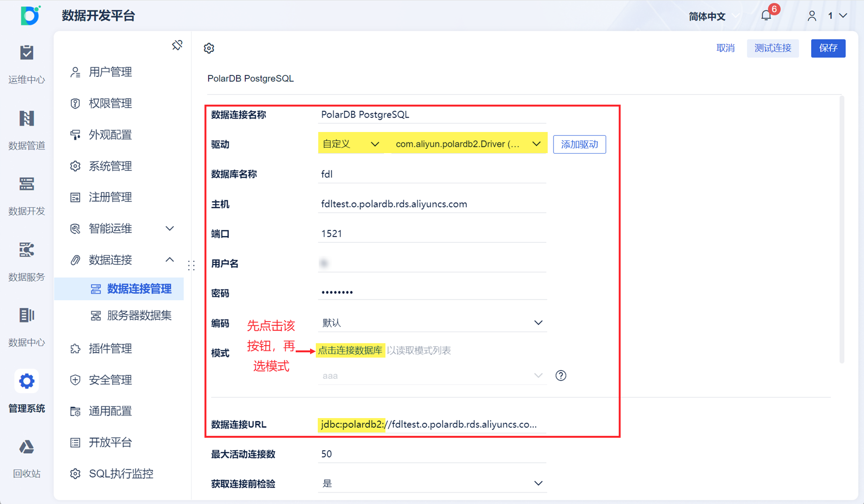Screen dimensions: 864x504
Task: Click the 系统管理 gear icon
Action: point(75,166)
